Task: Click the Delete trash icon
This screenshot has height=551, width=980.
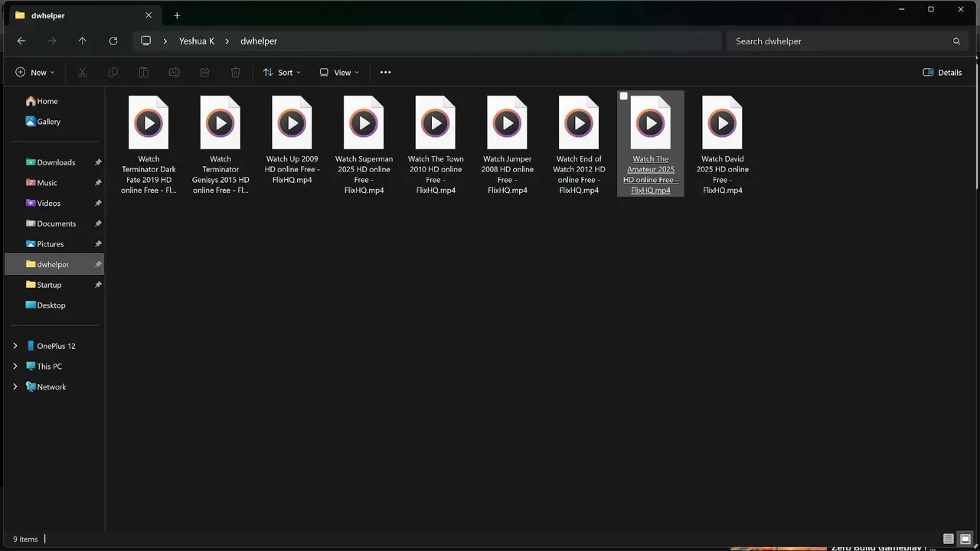Action: click(x=235, y=72)
